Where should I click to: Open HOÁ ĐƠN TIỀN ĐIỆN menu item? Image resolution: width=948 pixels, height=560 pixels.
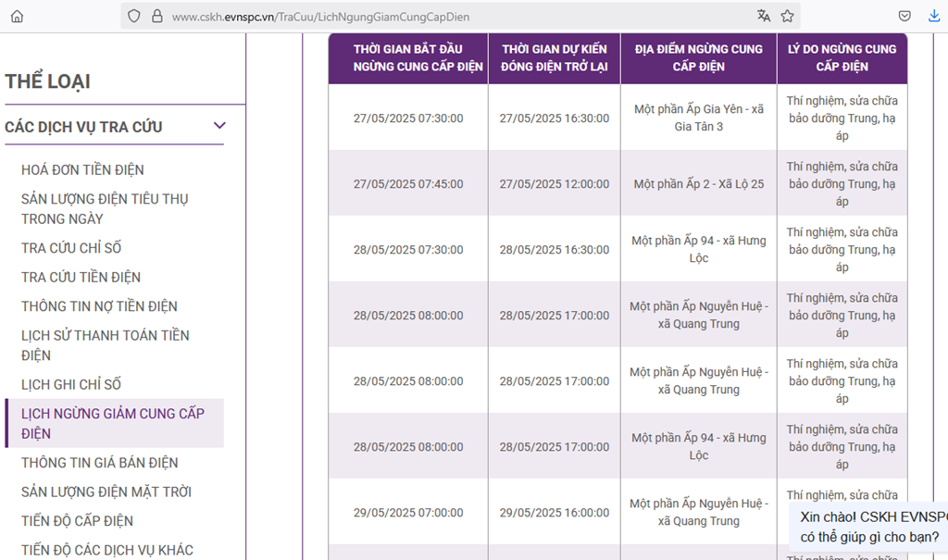[x=82, y=170]
